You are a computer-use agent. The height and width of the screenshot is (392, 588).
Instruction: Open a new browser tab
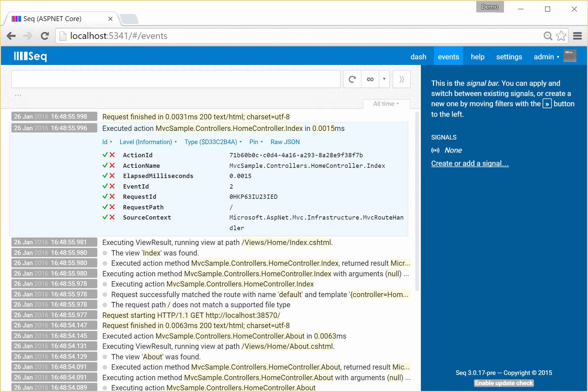point(129,19)
